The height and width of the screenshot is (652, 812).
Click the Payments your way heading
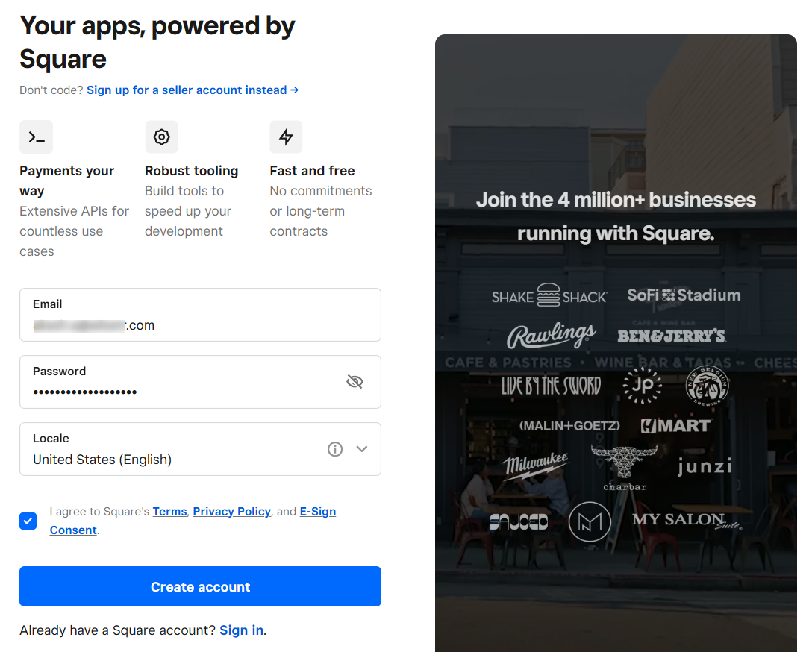[x=67, y=181]
